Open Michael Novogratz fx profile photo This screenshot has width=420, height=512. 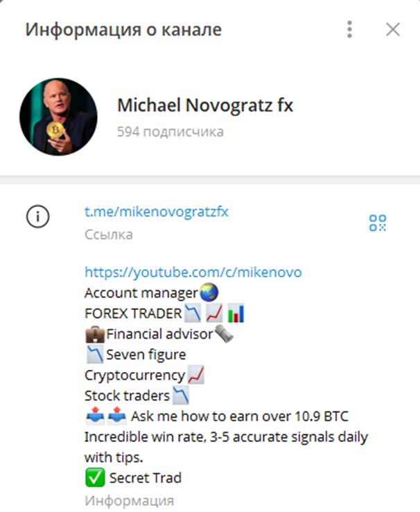pos(58,116)
